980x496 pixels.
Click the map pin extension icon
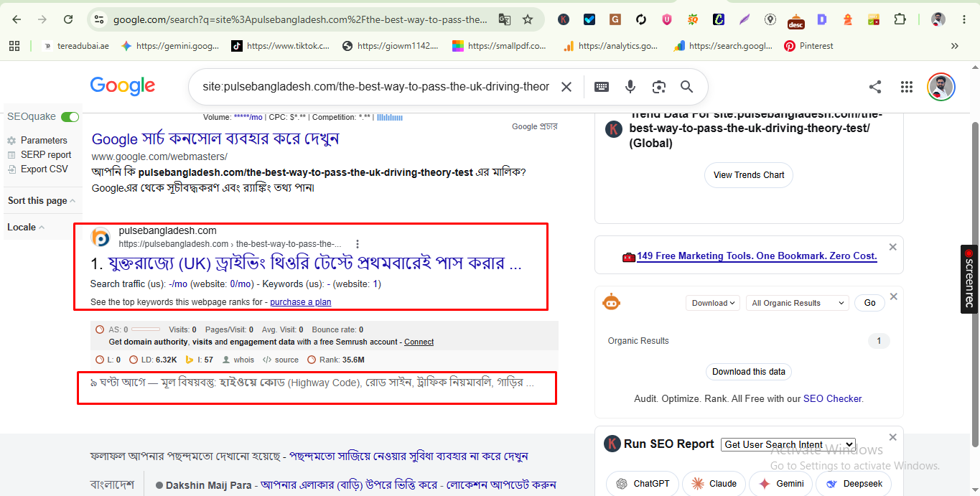coord(770,19)
